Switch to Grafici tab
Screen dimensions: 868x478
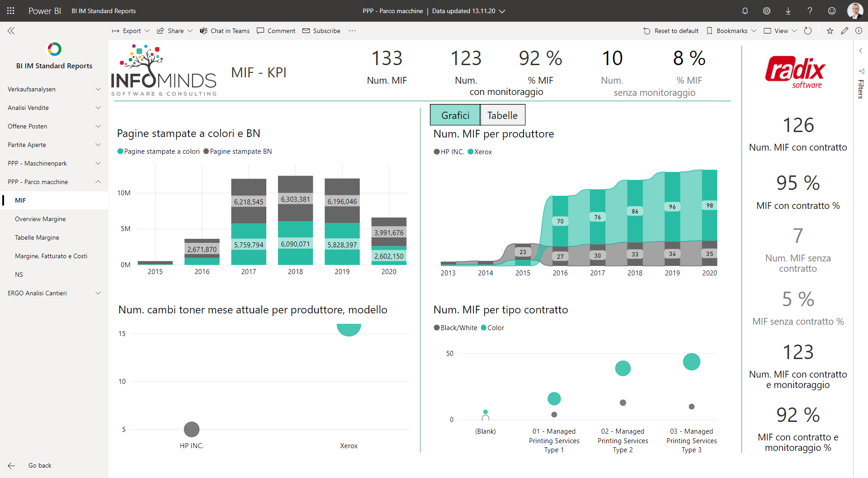455,115
